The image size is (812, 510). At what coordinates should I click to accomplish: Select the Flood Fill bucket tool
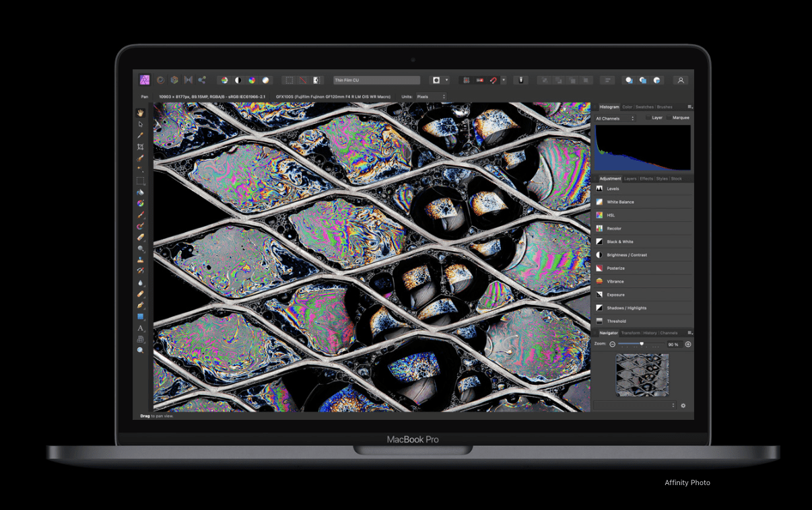[140, 192]
